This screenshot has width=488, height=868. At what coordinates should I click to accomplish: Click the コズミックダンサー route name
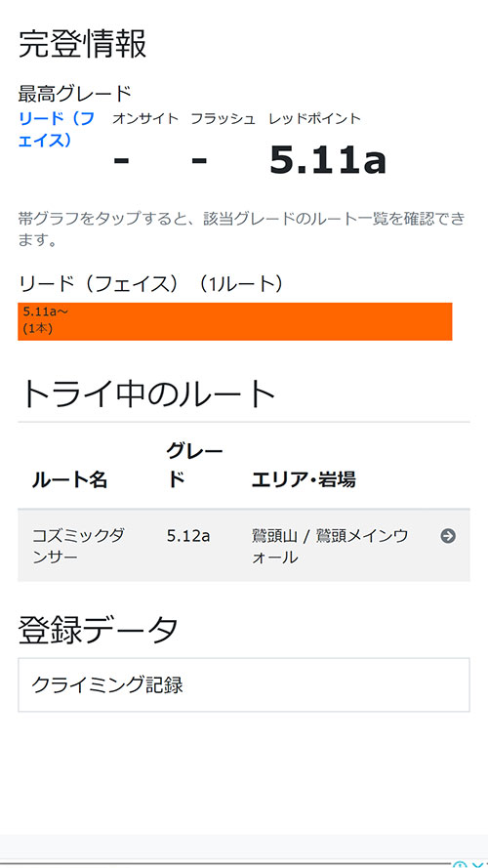78,546
